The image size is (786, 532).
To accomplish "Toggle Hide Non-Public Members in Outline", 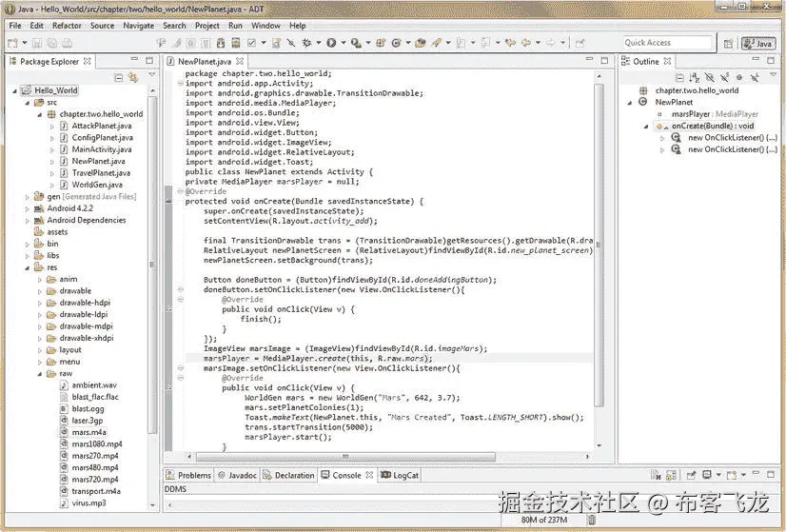I will click(739, 78).
